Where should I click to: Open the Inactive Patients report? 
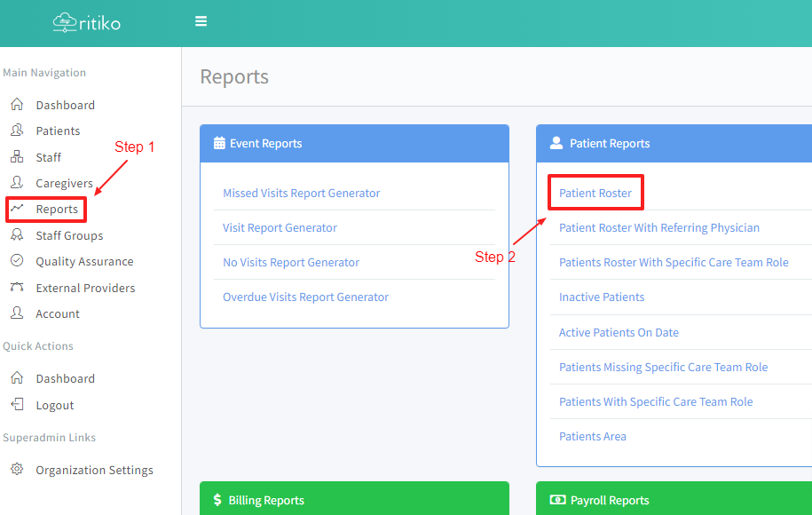click(x=602, y=297)
